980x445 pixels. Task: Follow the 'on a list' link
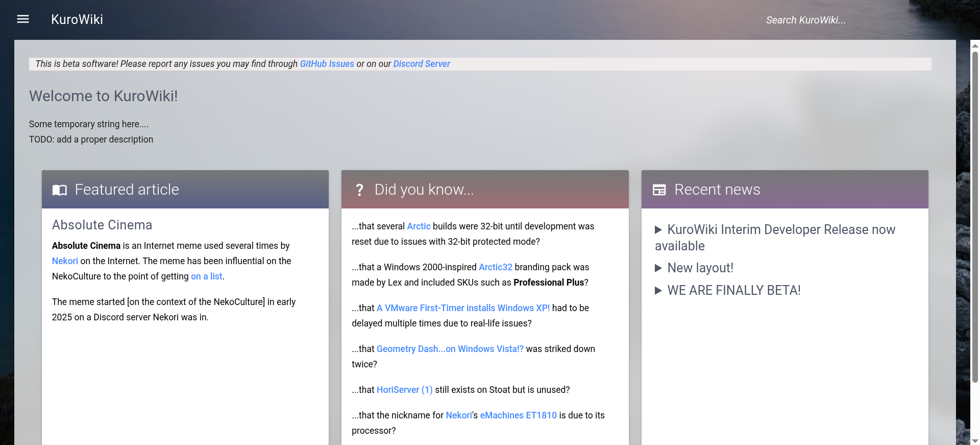click(x=206, y=276)
